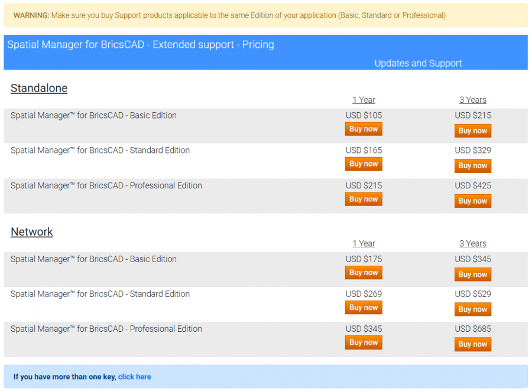Select the Network section heading
This screenshot has width=532, height=392.
click(31, 232)
